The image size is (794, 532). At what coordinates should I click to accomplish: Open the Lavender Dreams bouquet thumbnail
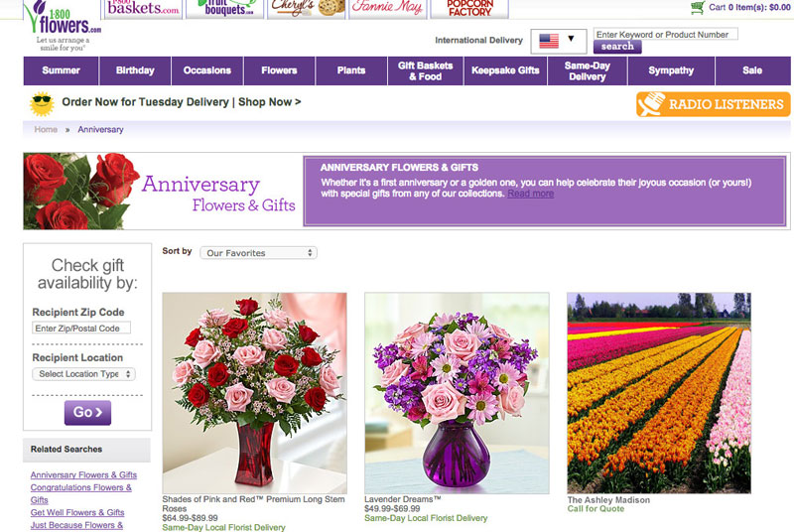pos(457,392)
